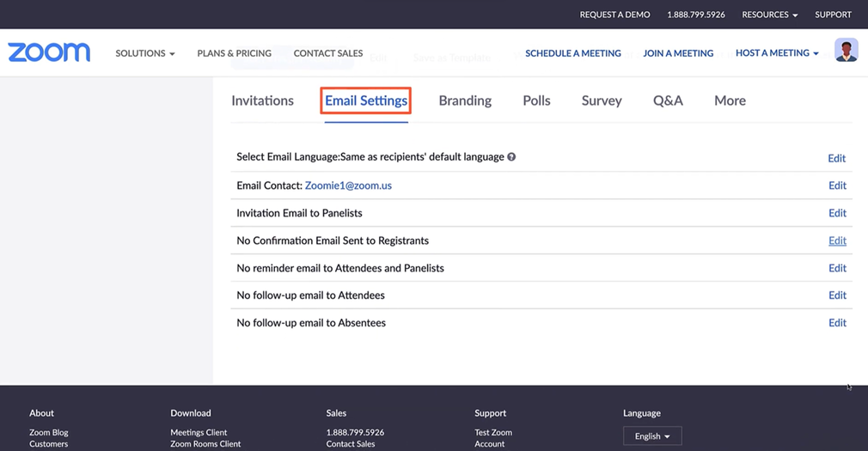Edit follow-up email to Absentees
The width and height of the screenshot is (868, 451).
[x=836, y=323]
